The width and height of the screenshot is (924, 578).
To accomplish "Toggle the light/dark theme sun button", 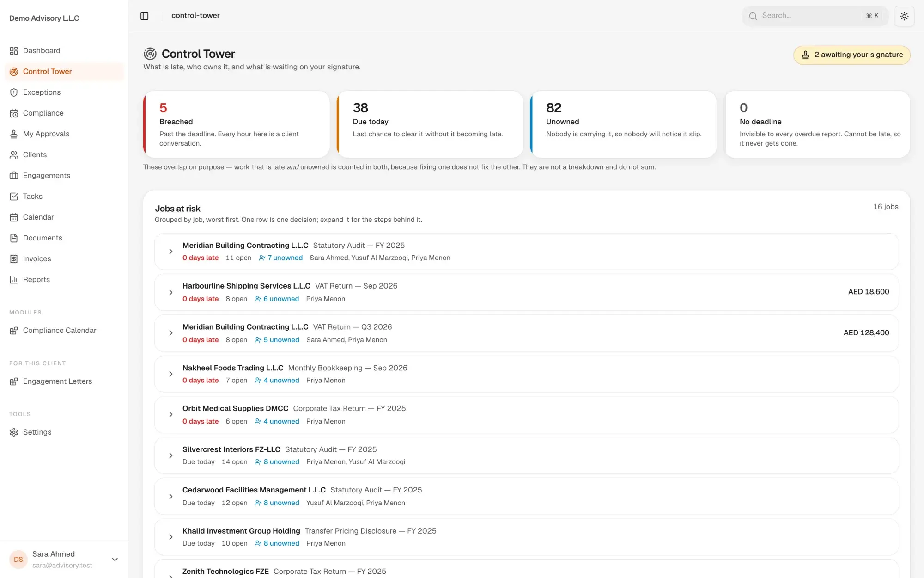I will (x=904, y=16).
